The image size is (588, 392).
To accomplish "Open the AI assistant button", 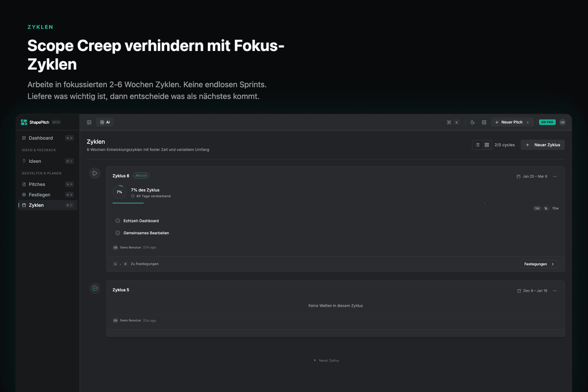I will pos(104,122).
